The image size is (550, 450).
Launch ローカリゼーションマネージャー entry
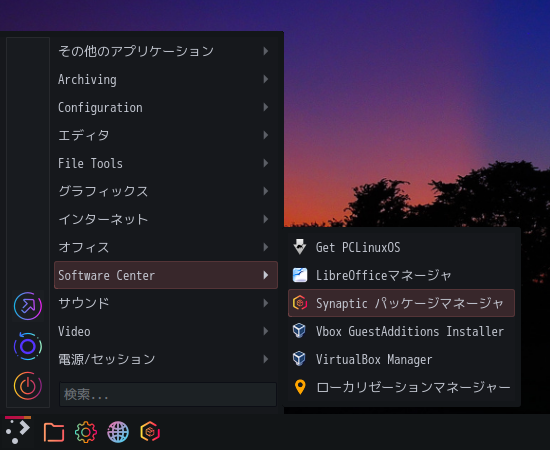[401, 387]
